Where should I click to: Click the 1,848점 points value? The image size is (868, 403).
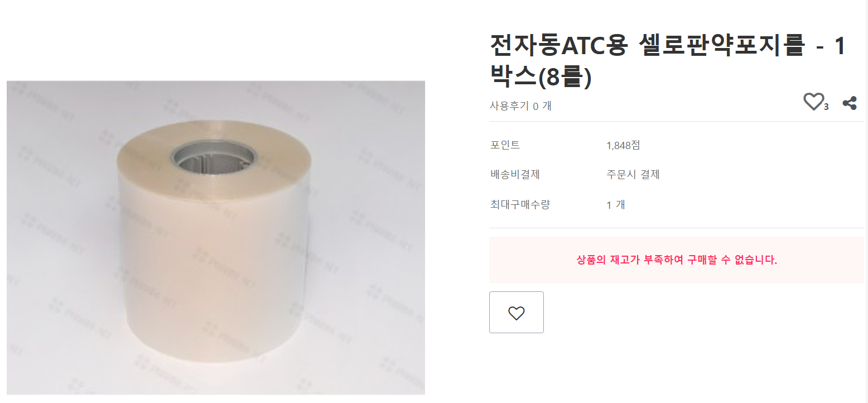coord(623,146)
